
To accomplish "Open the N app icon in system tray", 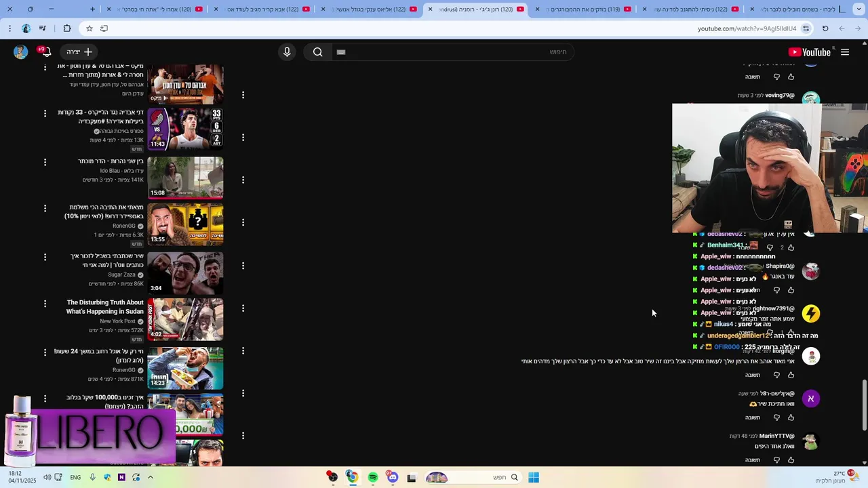I will (121, 477).
